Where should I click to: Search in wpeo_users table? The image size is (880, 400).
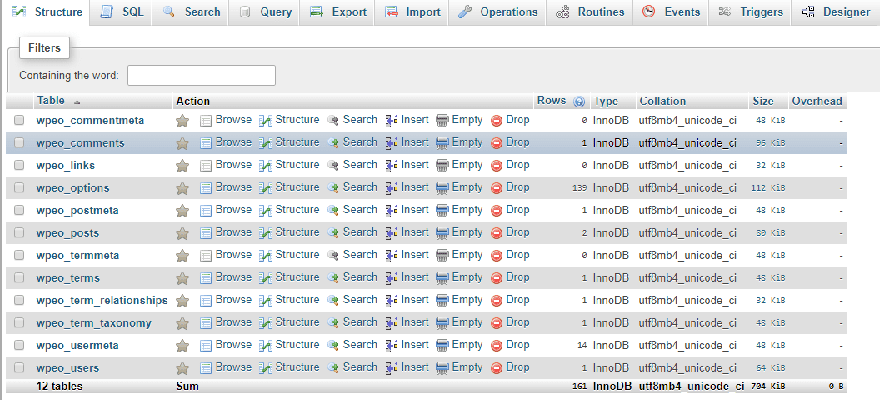pos(352,367)
